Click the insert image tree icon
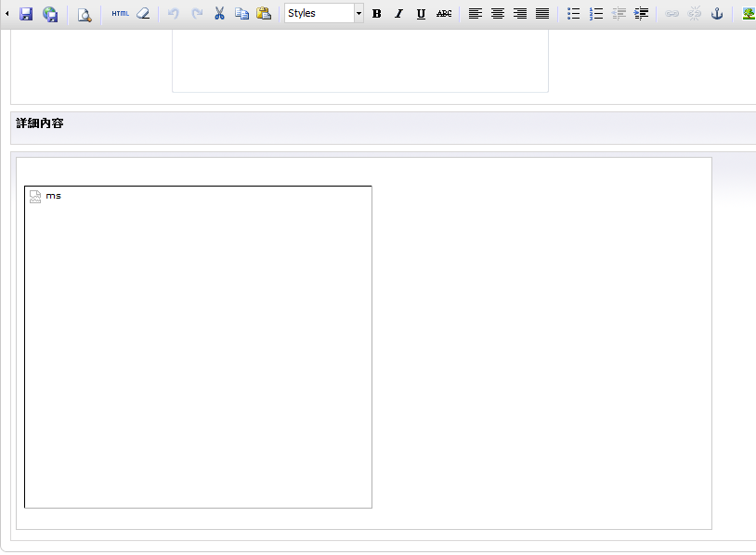756x555 pixels. coord(749,14)
